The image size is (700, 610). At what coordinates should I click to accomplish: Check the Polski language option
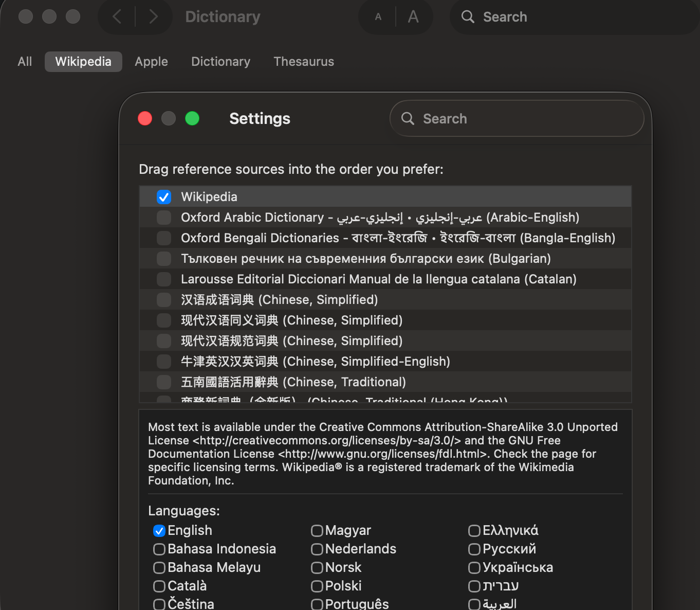317,586
